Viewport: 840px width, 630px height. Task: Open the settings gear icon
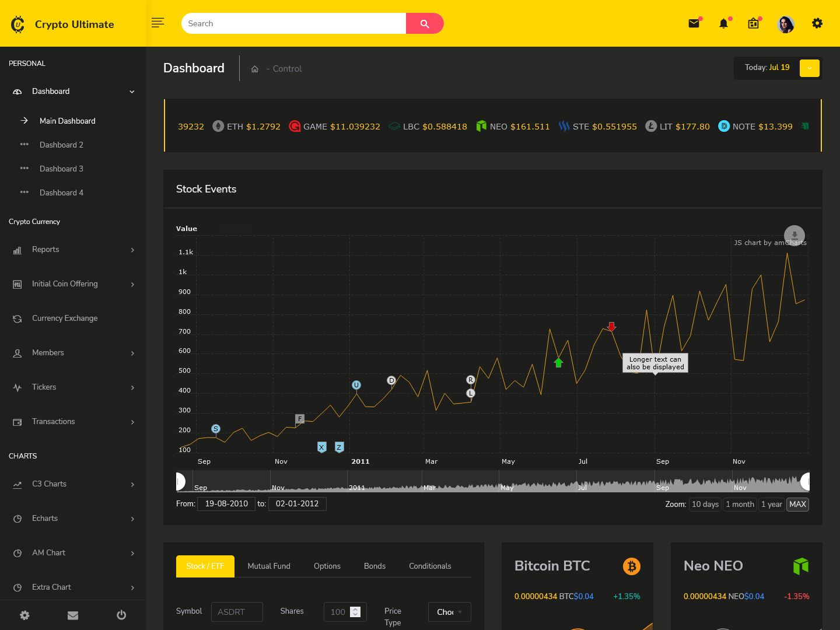tap(817, 23)
